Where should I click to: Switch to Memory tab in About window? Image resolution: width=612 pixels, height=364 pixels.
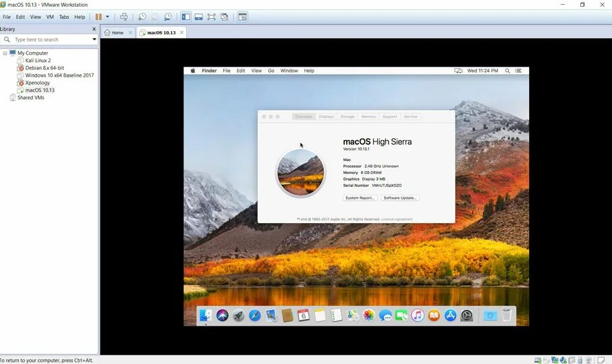pyautogui.click(x=368, y=117)
